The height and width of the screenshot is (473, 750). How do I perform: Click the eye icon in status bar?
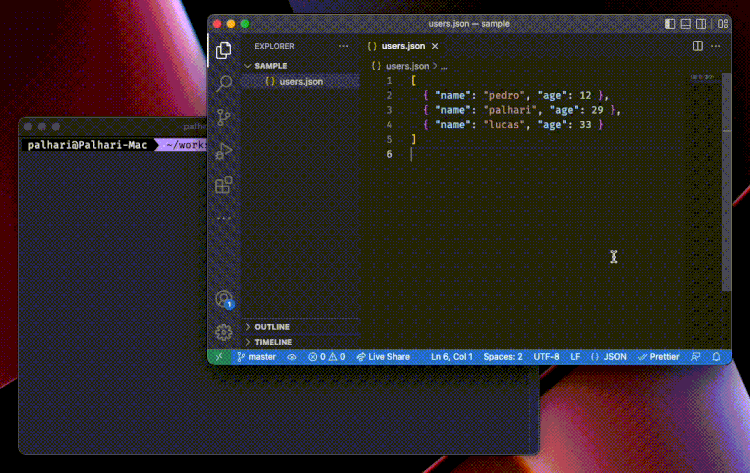(x=292, y=357)
